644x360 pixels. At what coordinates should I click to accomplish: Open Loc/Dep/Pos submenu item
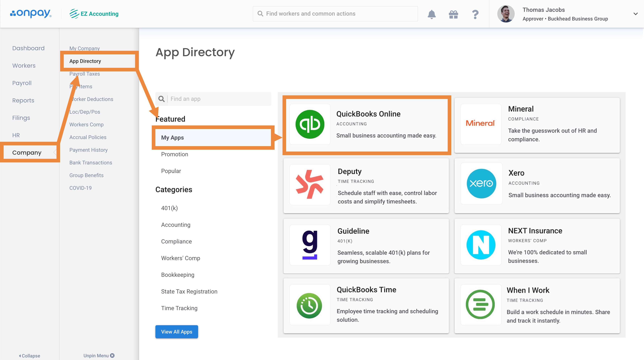[x=85, y=112]
